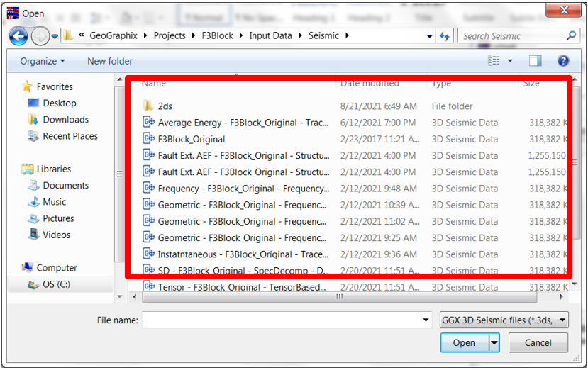Expand the arrow after Seismic breadcrumb
This screenshot has width=588, height=370.
tap(347, 35)
